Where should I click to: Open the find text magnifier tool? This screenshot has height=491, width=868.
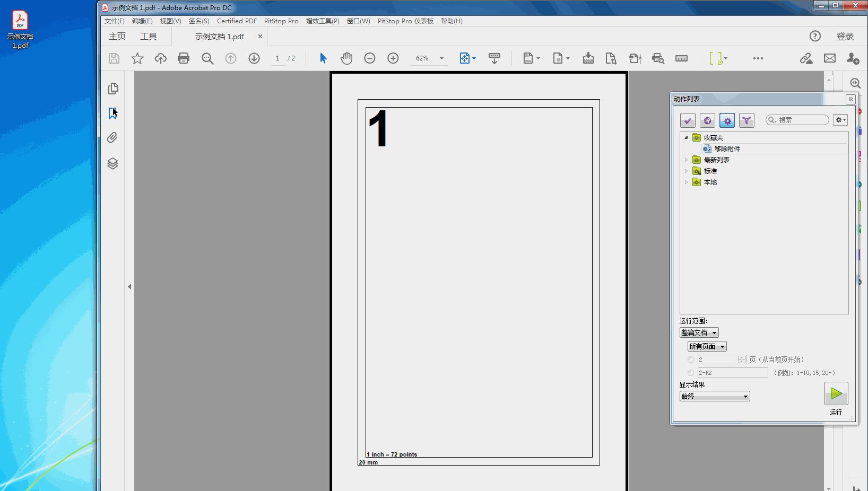pos(207,58)
